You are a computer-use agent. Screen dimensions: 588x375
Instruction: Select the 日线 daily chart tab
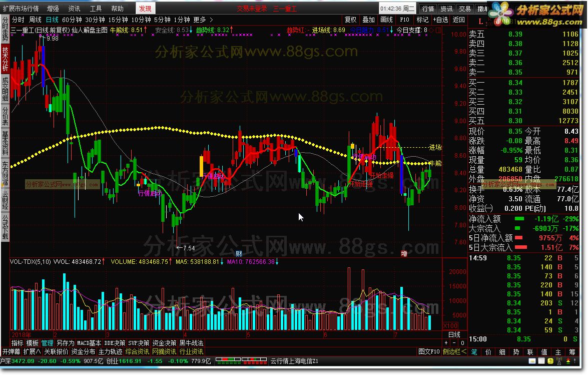(52, 20)
